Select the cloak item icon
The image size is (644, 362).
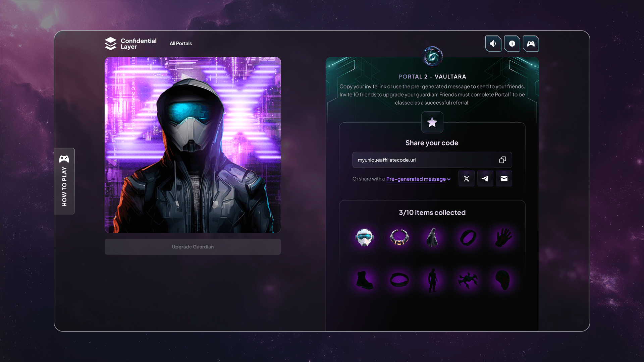point(432,237)
